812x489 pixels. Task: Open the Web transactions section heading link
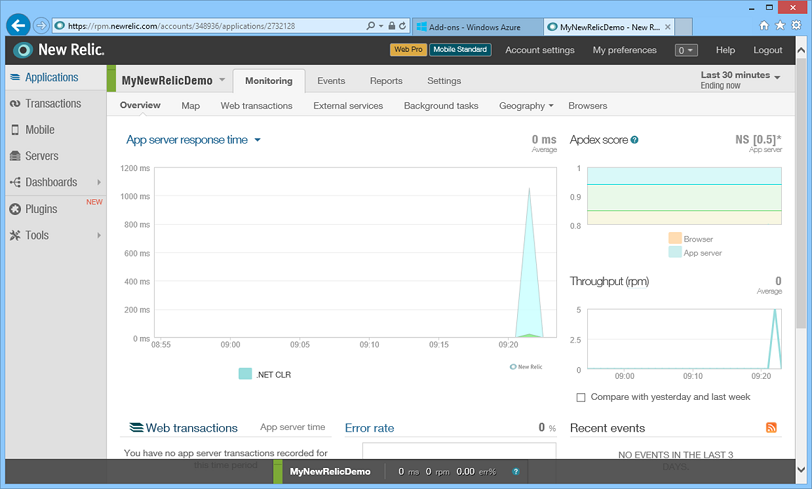pos(191,428)
